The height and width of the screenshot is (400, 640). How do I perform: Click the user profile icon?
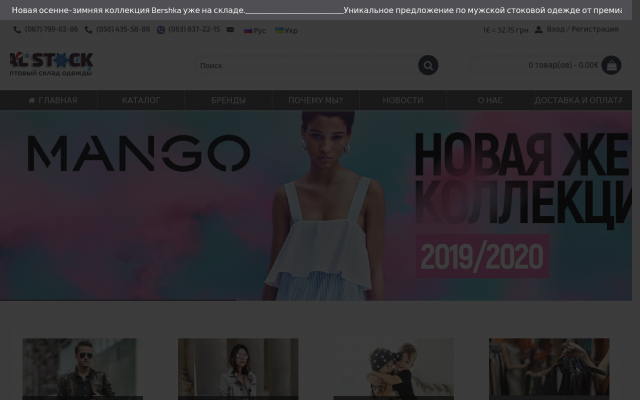pos(539,29)
